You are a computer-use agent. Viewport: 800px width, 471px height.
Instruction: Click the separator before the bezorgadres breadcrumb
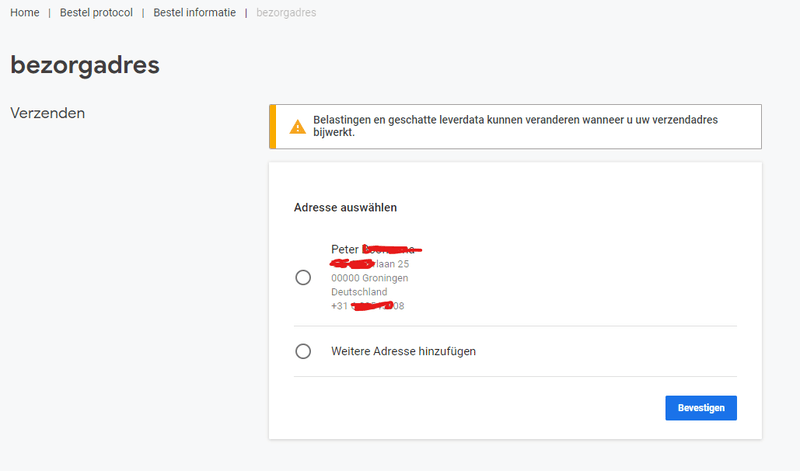point(246,13)
